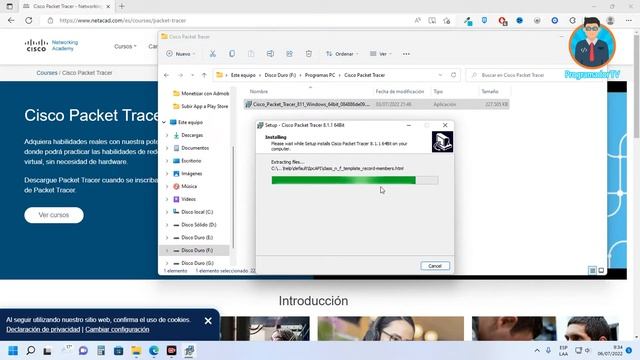
Task: Click the Microsoft Edge taskbar icon
Action: pos(154,351)
